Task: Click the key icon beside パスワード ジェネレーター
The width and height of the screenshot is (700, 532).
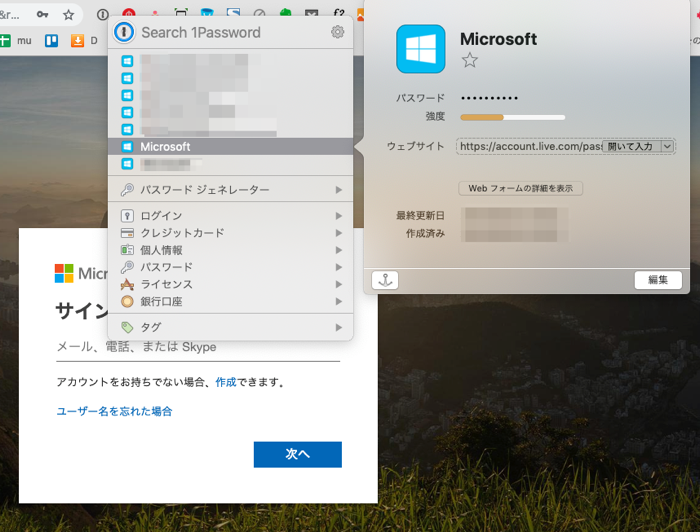Action: click(127, 190)
